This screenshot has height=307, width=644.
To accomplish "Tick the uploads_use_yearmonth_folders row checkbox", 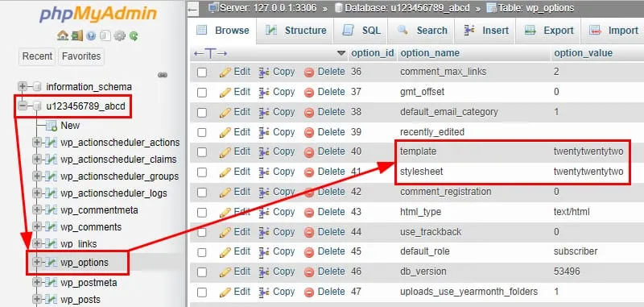I will click(202, 292).
